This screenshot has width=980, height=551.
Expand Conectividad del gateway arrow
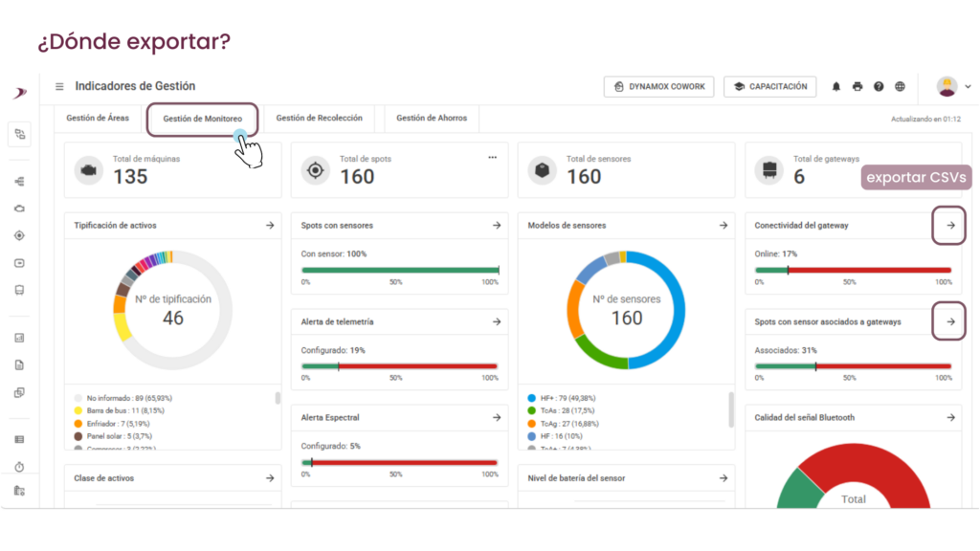pyautogui.click(x=950, y=226)
